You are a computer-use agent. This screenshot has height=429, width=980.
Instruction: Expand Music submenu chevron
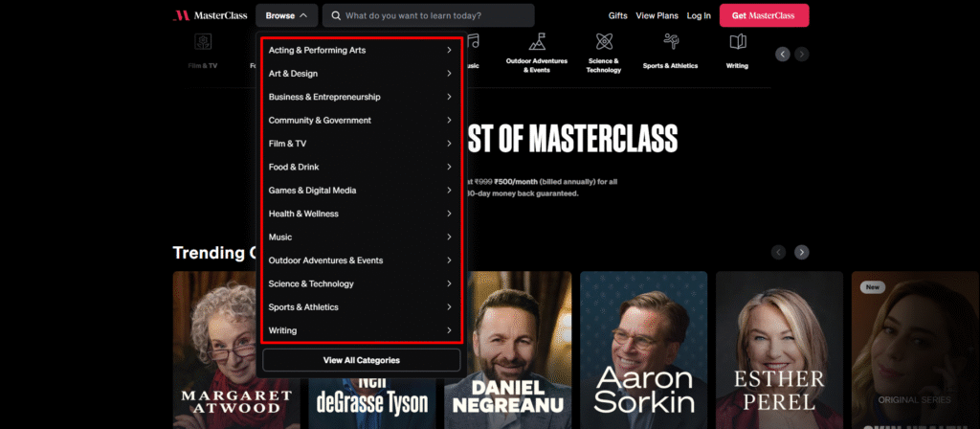pos(449,237)
